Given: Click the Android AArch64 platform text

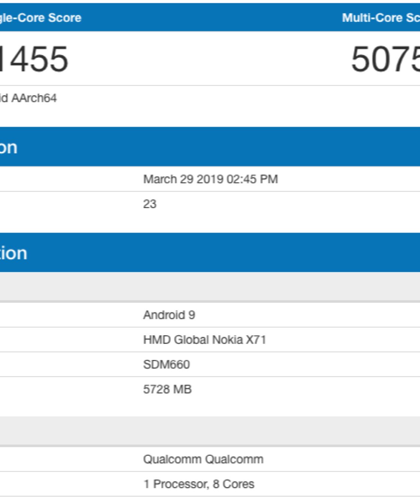Looking at the screenshot, I should (x=28, y=98).
